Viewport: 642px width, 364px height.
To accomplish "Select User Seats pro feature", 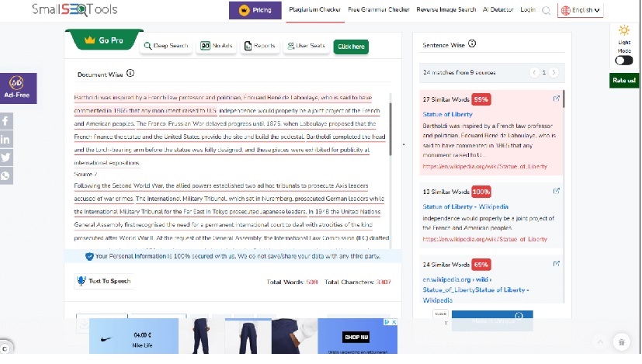I will 307,46.
